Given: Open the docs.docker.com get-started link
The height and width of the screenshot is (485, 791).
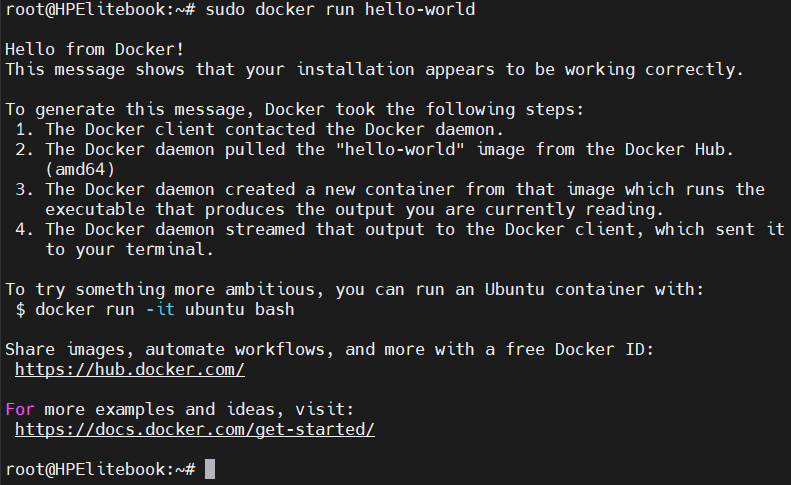Looking at the screenshot, I should pyautogui.click(x=195, y=429).
